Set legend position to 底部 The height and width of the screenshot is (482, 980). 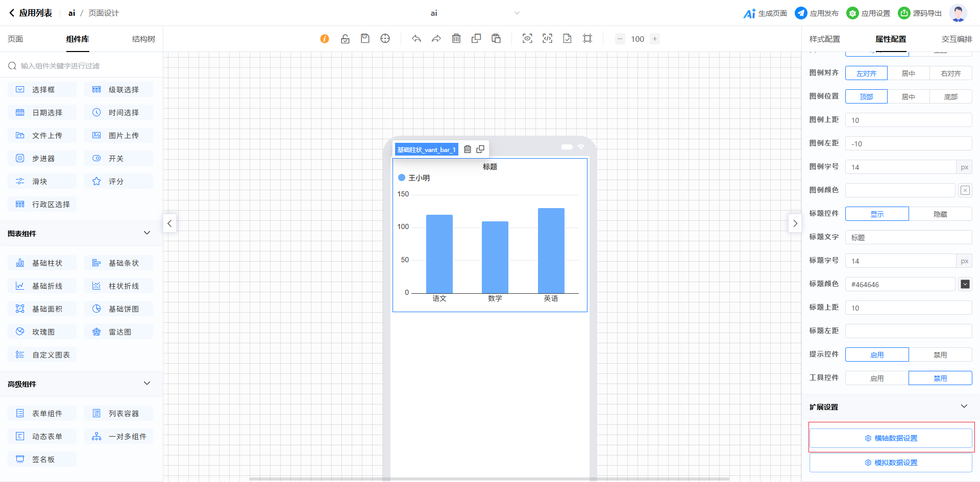pos(950,97)
